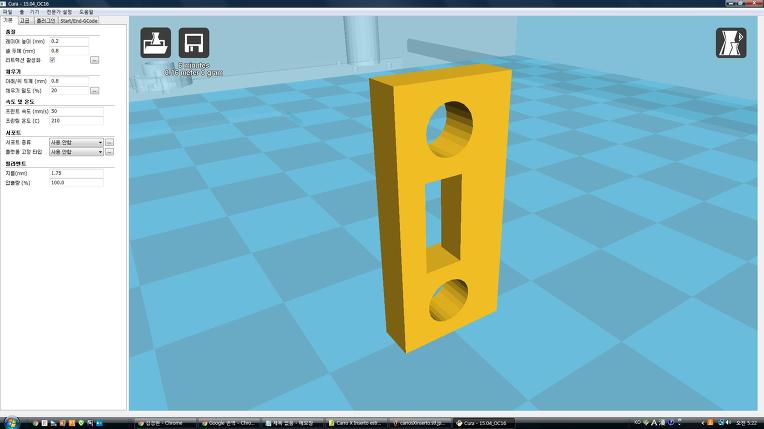Open the 파일 menu
764x429 pixels.
7,11
